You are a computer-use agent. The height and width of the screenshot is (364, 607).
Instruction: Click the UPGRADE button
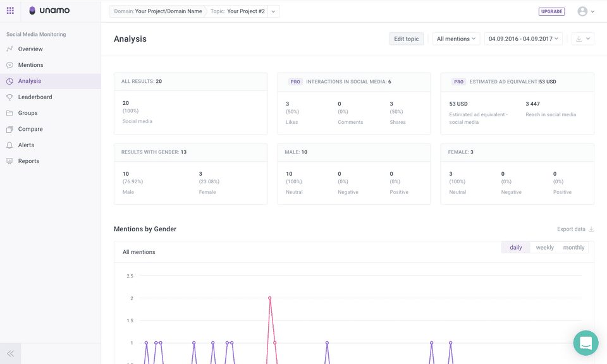pos(551,11)
